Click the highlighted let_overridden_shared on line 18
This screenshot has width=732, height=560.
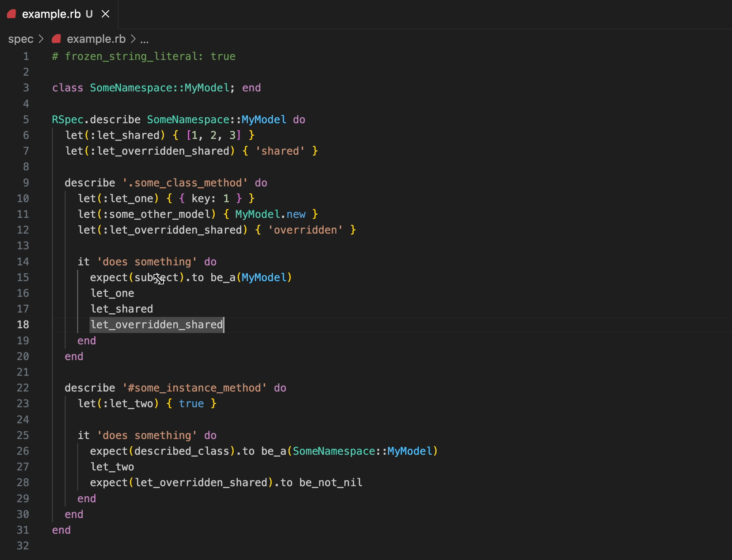tap(156, 325)
